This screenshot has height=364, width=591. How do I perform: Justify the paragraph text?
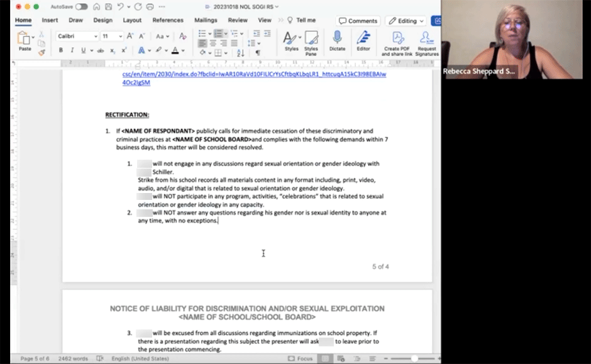[x=234, y=43]
